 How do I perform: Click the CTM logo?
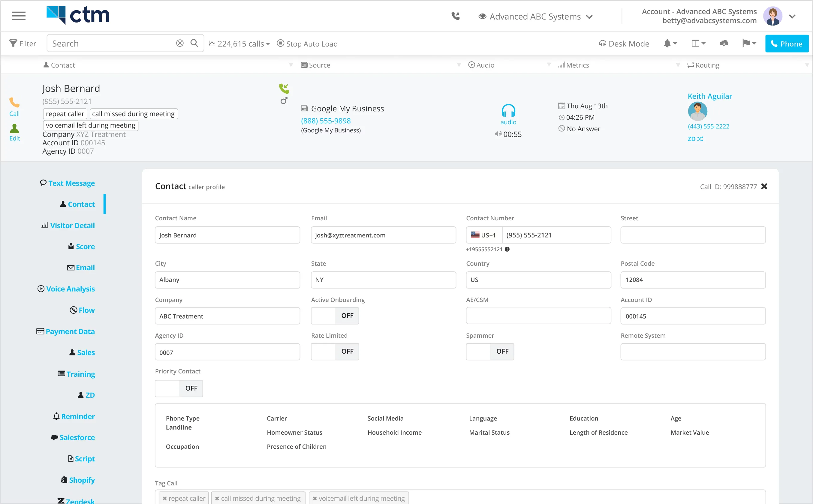(x=78, y=15)
